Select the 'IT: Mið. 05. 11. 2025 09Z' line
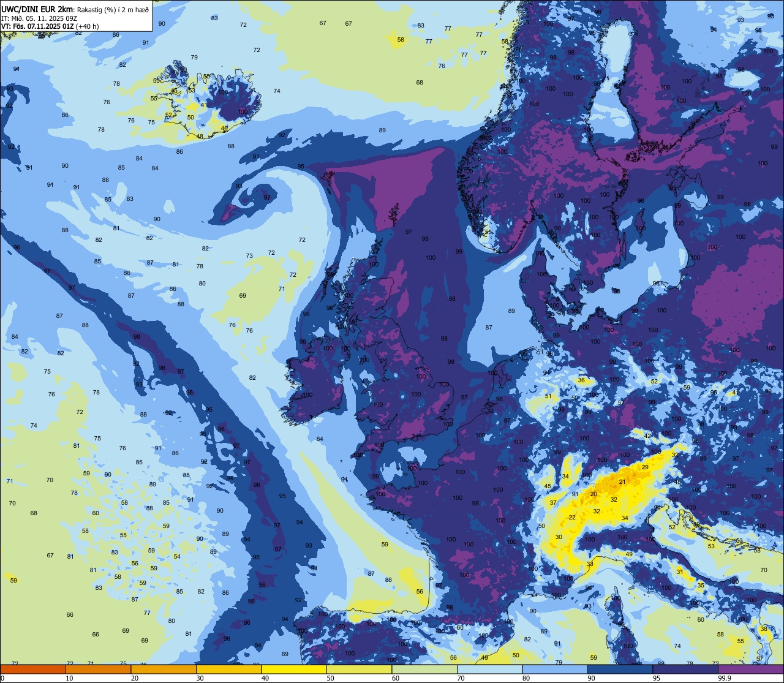This screenshot has width=784, height=683. click(x=39, y=18)
